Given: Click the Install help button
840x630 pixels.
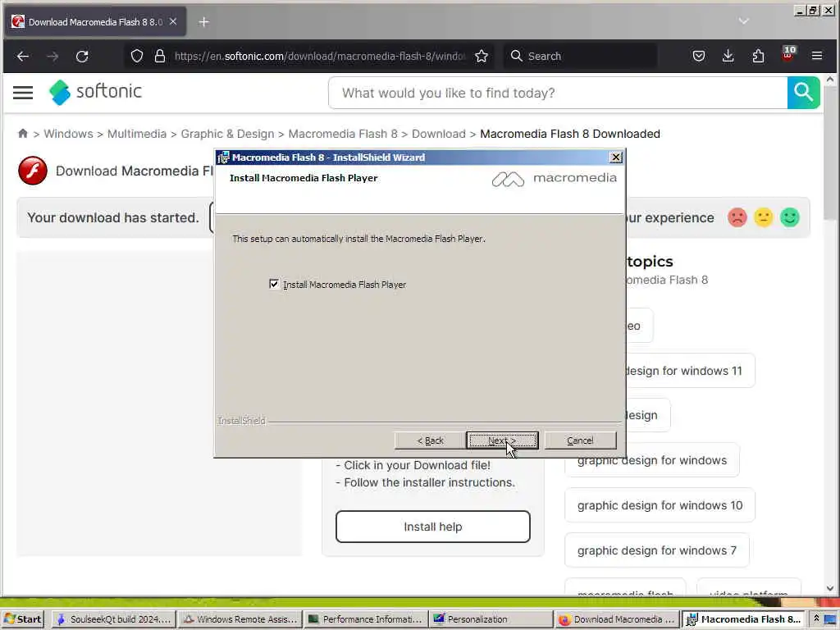Looking at the screenshot, I should click(x=433, y=527).
